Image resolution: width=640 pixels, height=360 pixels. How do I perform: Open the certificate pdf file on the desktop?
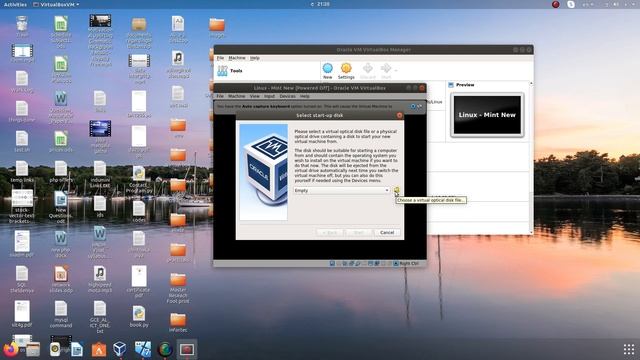pos(139,282)
